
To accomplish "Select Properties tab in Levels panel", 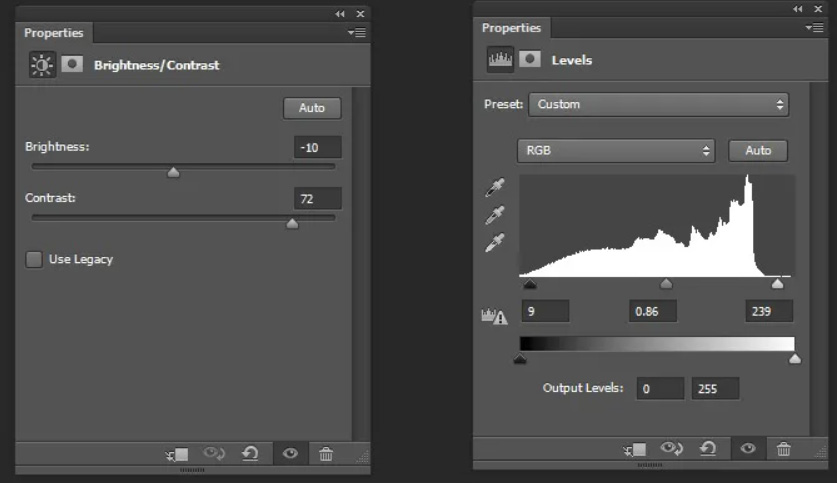I will pos(511,28).
